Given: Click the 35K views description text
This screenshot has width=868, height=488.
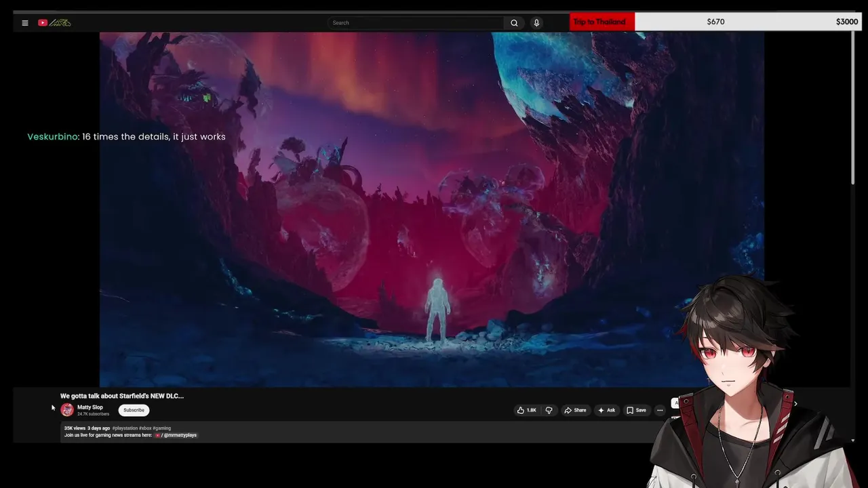Looking at the screenshot, I should point(75,428).
